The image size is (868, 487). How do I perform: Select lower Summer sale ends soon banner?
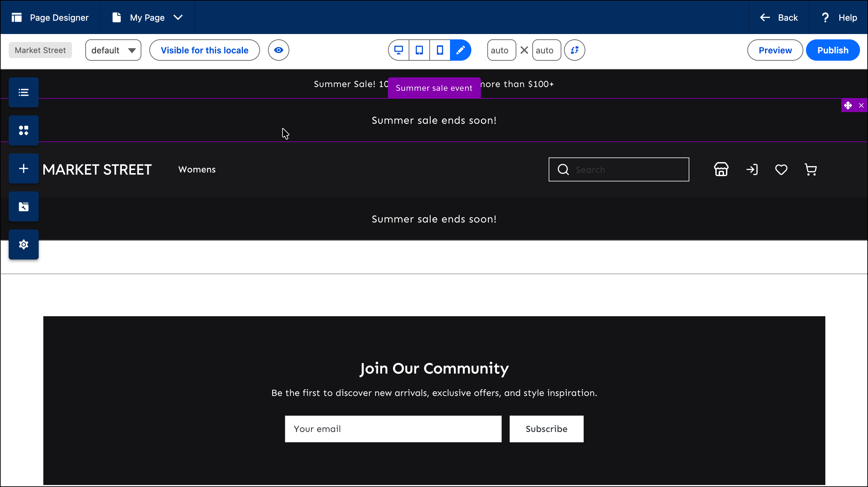coord(434,219)
